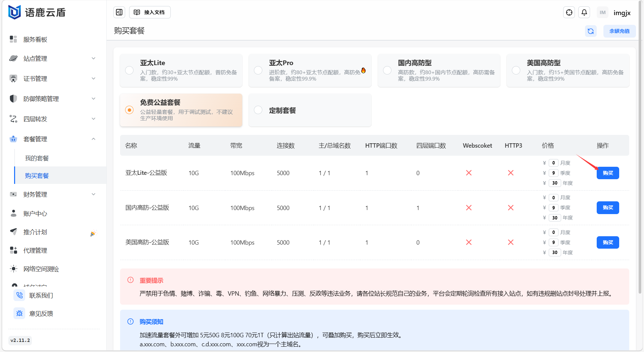
Task: Click 购买 for 亚太Lite-公益版
Action: click(x=607, y=173)
